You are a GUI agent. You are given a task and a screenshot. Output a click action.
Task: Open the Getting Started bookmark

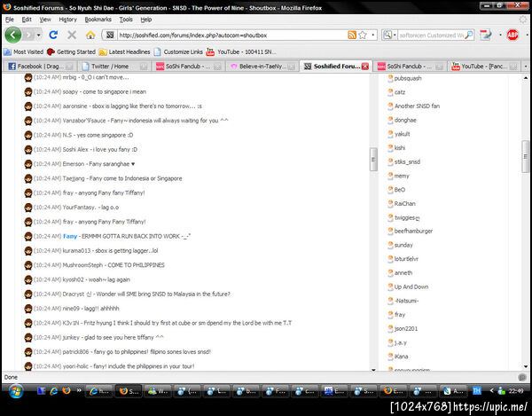[x=71, y=52]
